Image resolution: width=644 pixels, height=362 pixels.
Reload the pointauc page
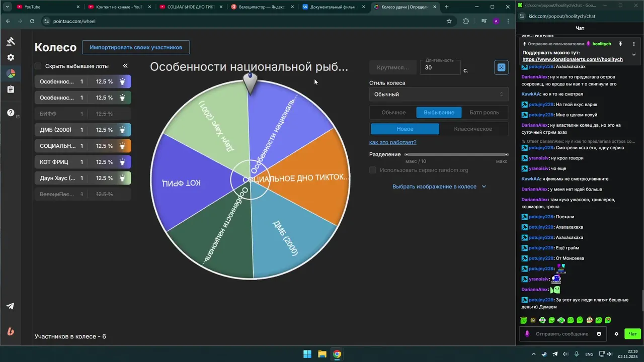pos(32,21)
